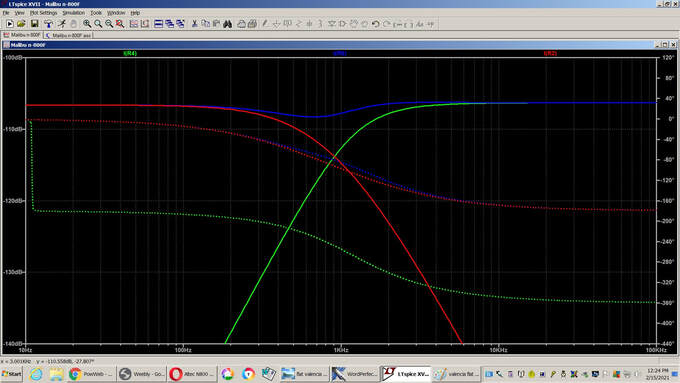The height and width of the screenshot is (383, 680).
Task: Select the Zoom In magnifier tool
Action: click(x=87, y=24)
